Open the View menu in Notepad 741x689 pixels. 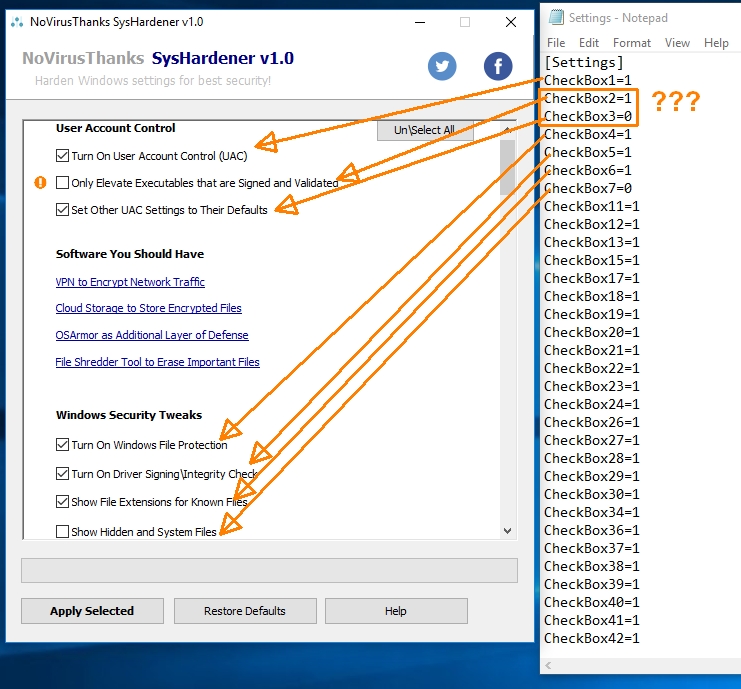(x=677, y=43)
